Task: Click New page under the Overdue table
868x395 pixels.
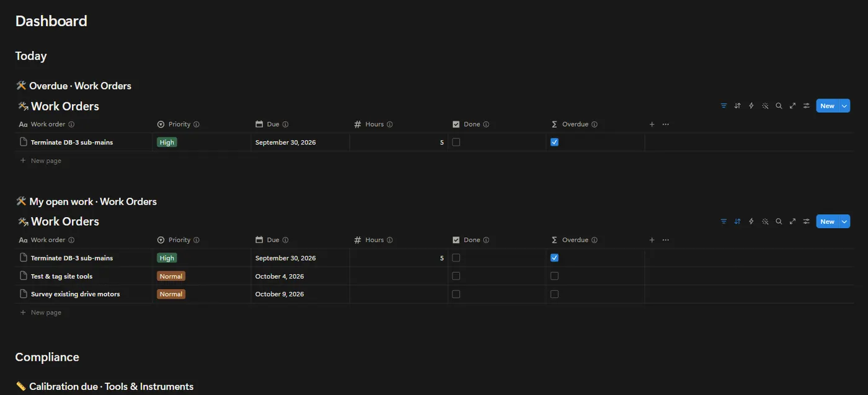Action: coord(40,161)
